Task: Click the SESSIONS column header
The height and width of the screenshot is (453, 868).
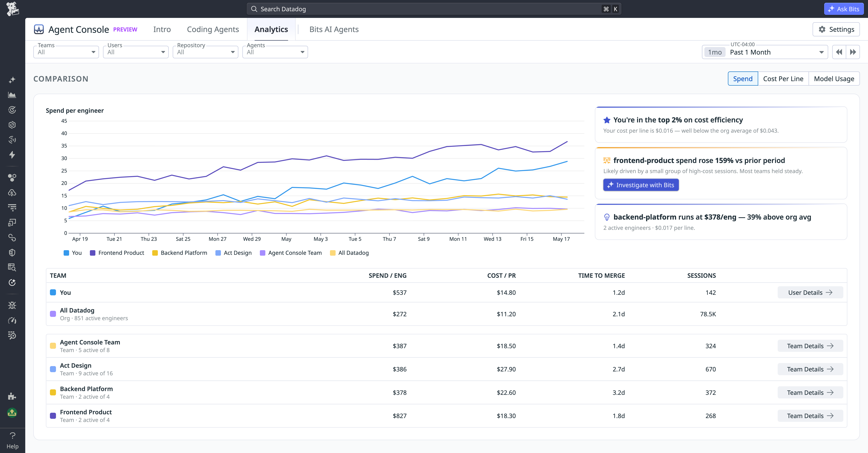Action: pyautogui.click(x=701, y=275)
